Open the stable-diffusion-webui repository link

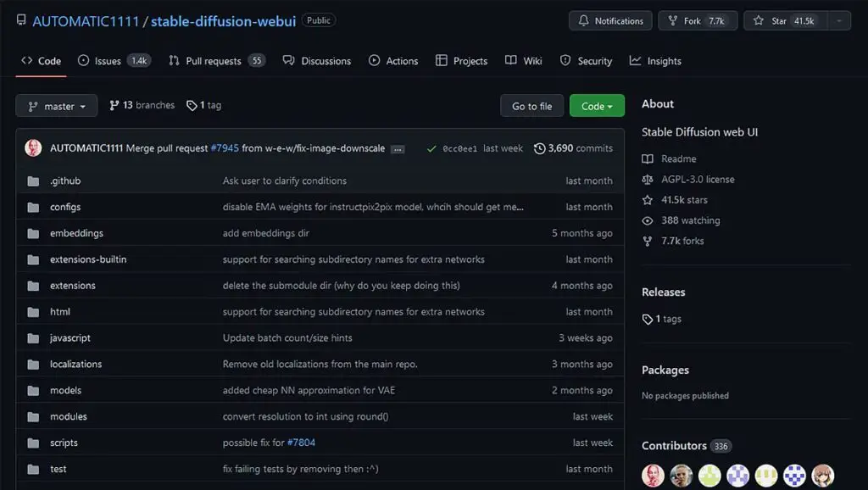click(224, 21)
